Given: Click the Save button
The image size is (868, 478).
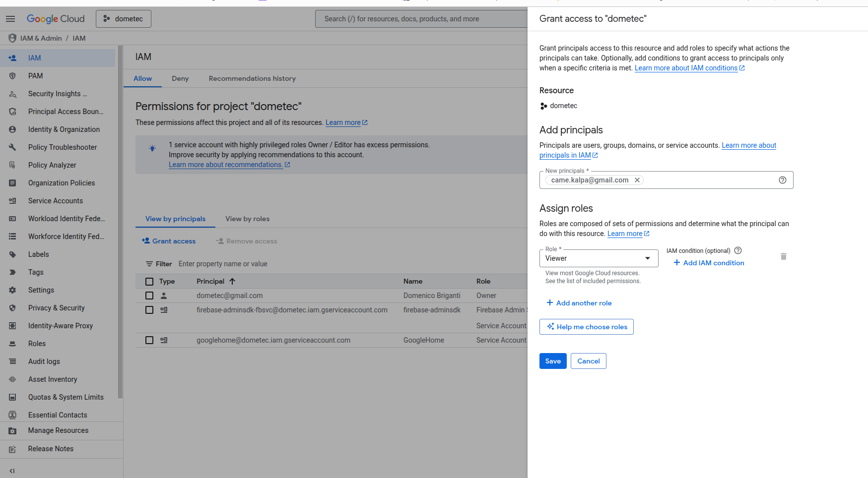Looking at the screenshot, I should pyautogui.click(x=552, y=361).
